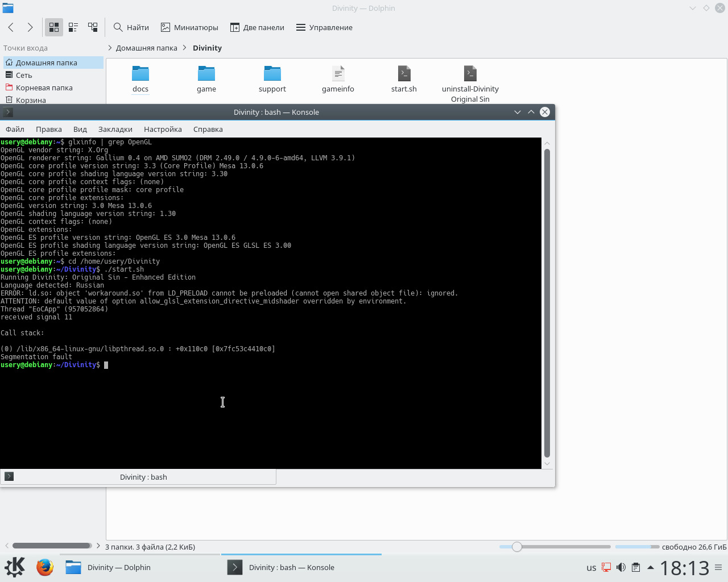Click Konsole window menu icon in titlebar
The height and width of the screenshot is (582, 728).
[8, 112]
